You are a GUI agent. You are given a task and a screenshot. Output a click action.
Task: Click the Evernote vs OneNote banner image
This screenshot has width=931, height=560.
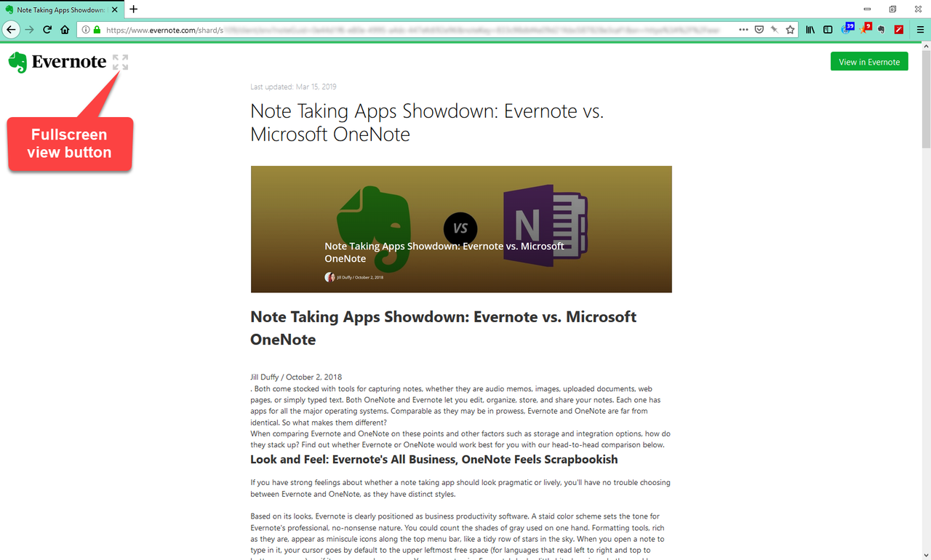coord(461,229)
